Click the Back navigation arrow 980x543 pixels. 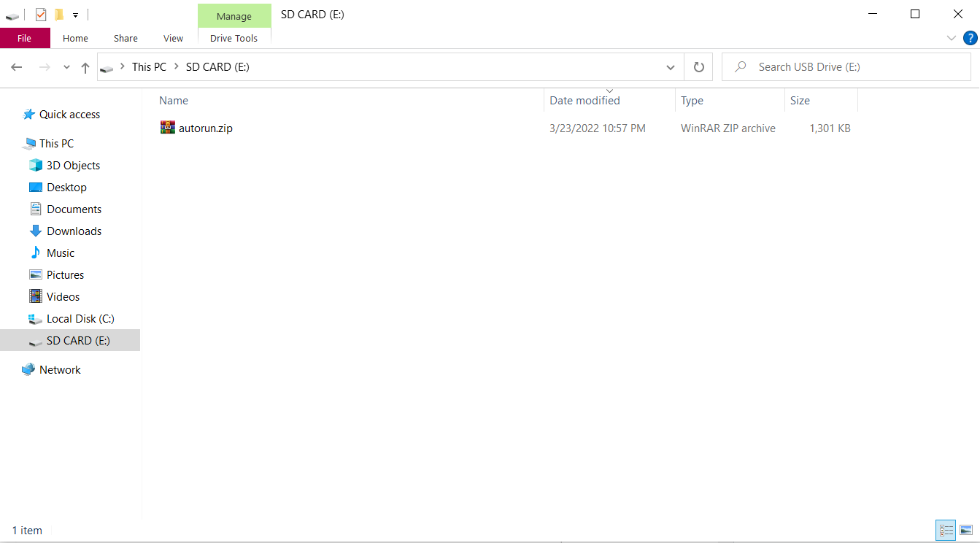click(x=17, y=67)
